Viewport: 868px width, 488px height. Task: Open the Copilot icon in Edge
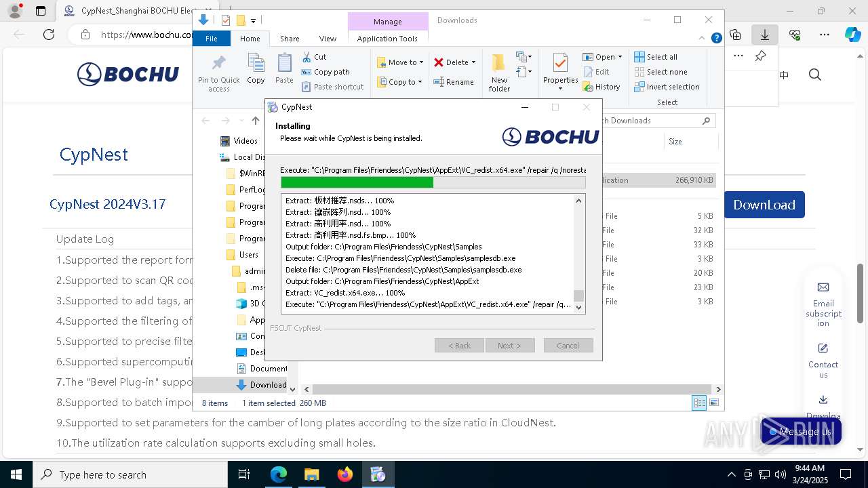(x=852, y=35)
